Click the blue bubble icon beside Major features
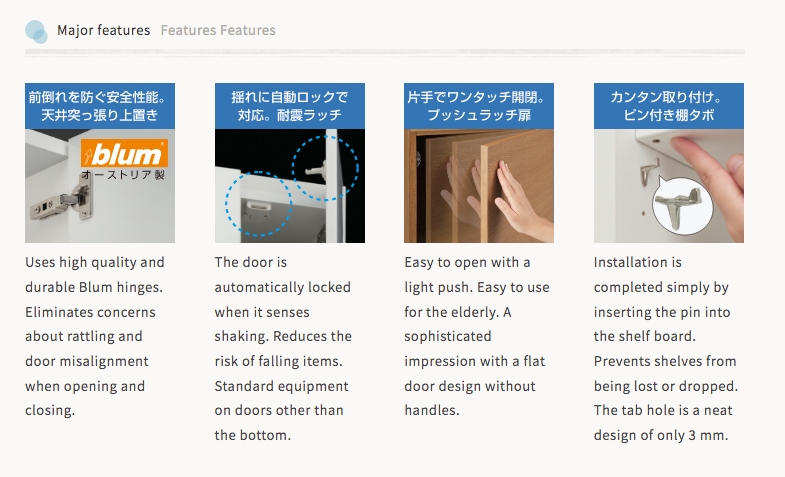785x477 pixels. 36,31
